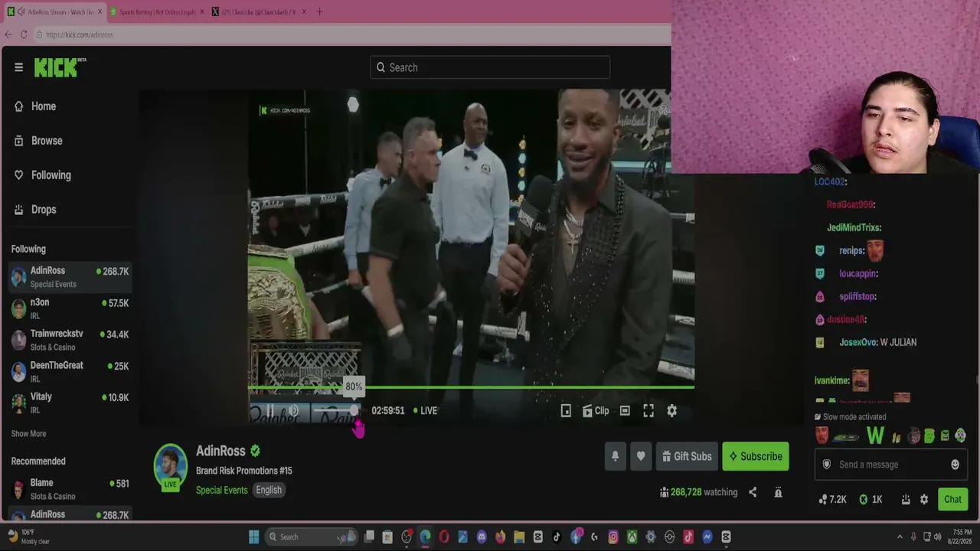Subscribe to AdinRoss channel
The height and width of the screenshot is (551, 980).
(756, 456)
